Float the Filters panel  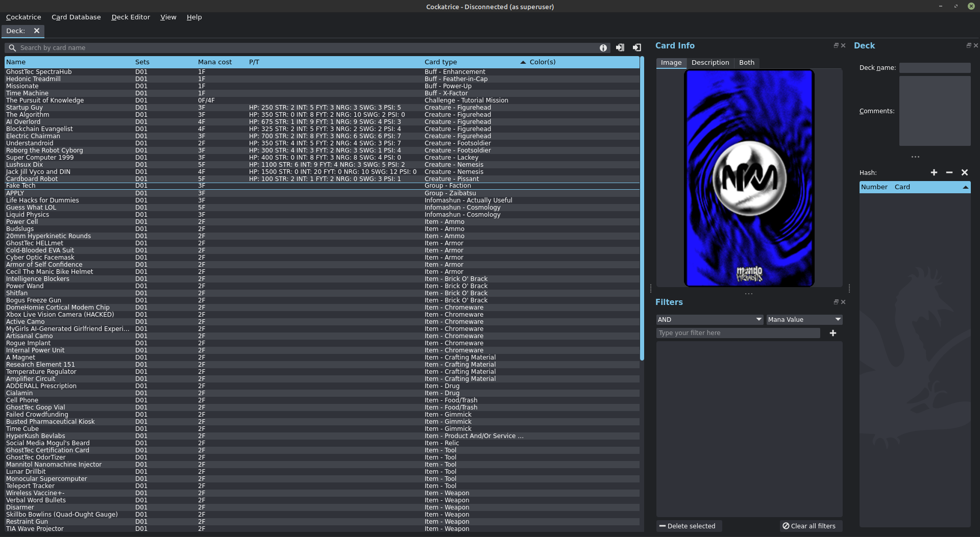point(836,302)
